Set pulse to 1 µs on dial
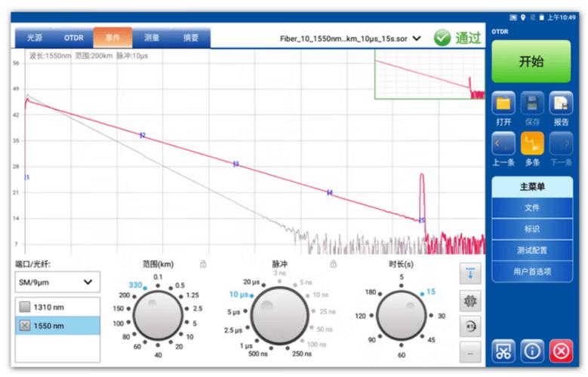Screen dimensions: 588x377 [246, 345]
